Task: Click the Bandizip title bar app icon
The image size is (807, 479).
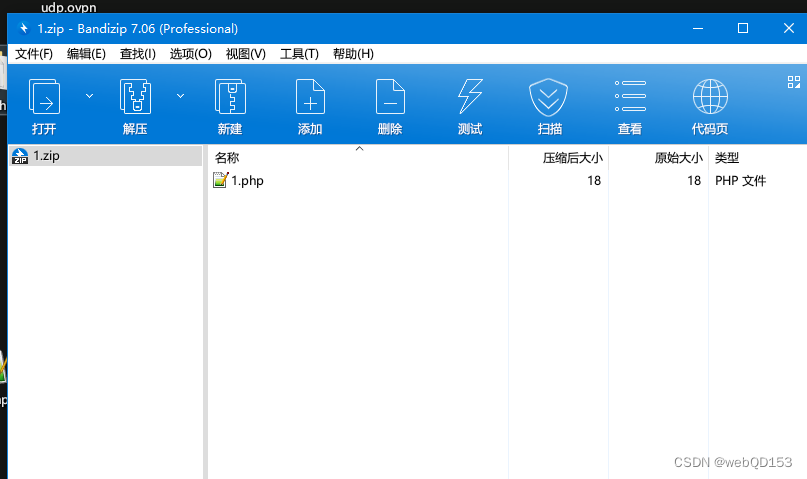Action: [x=24, y=28]
